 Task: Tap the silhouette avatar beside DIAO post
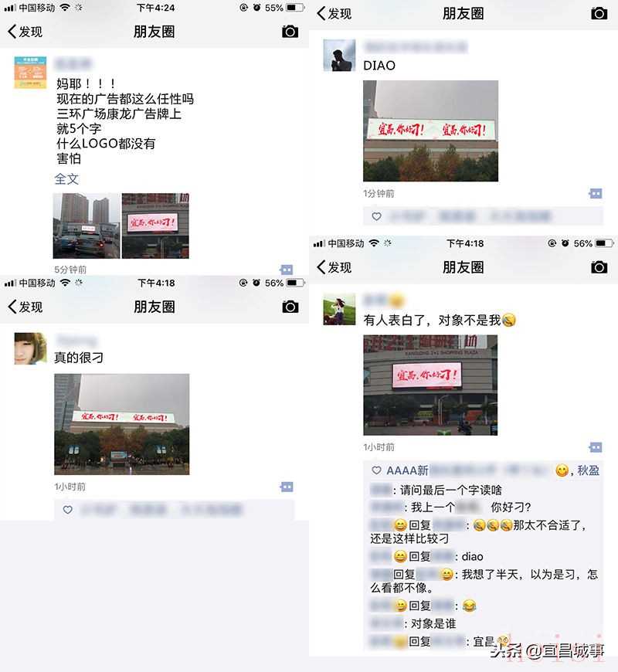[339, 56]
